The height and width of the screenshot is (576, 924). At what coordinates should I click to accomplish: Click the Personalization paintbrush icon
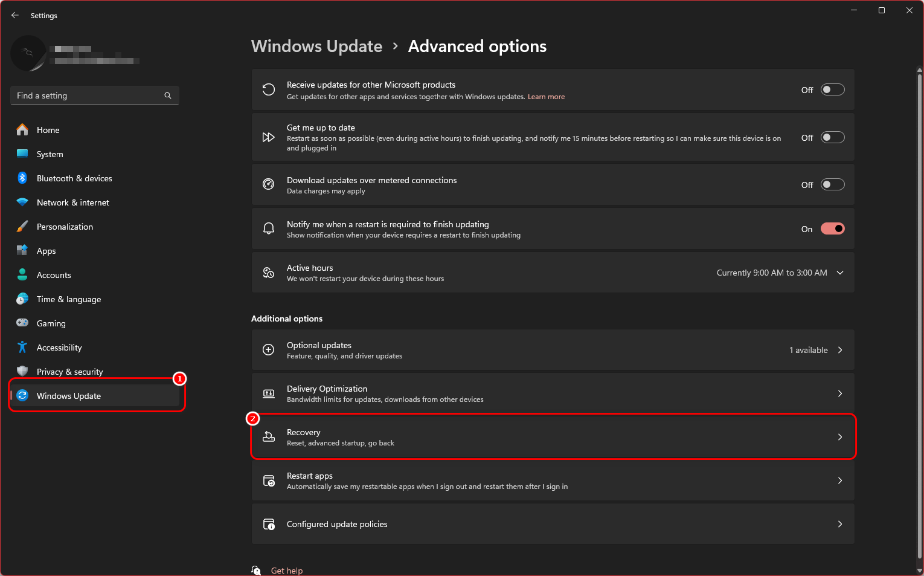pyautogui.click(x=22, y=227)
